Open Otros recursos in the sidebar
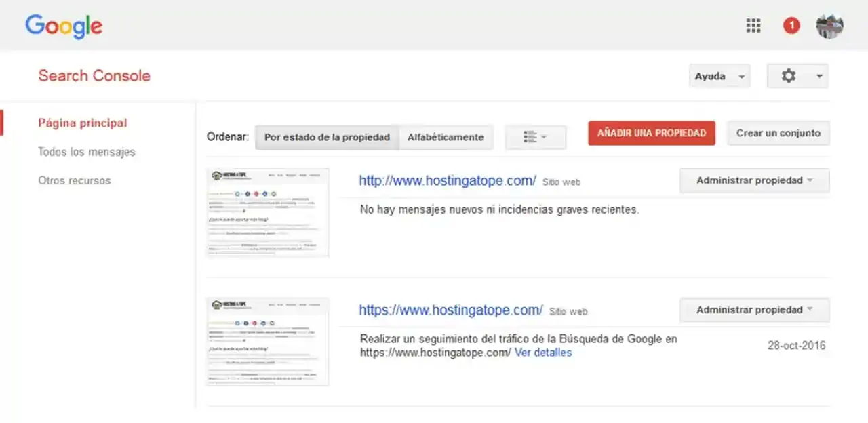The image size is (868, 423). tap(75, 180)
